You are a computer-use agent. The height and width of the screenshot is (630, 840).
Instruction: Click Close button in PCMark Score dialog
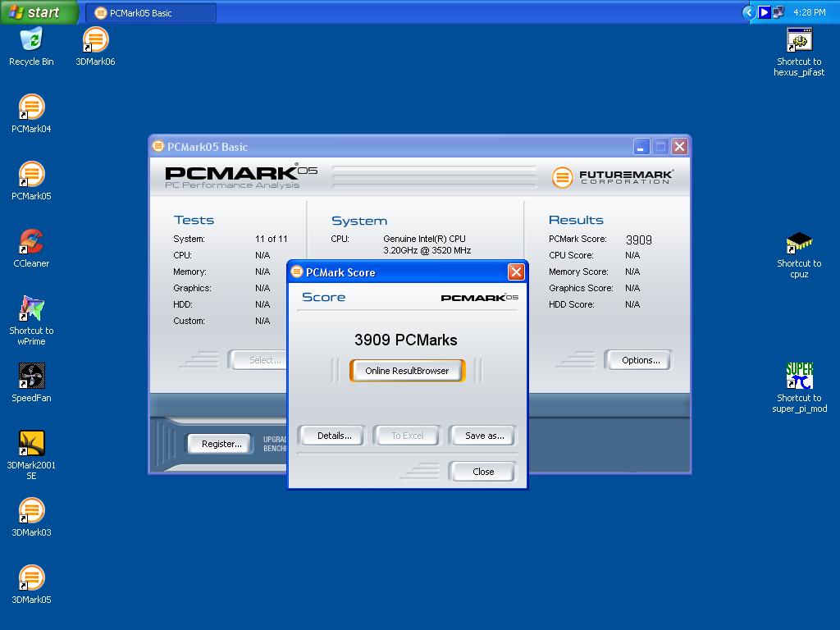point(483,472)
